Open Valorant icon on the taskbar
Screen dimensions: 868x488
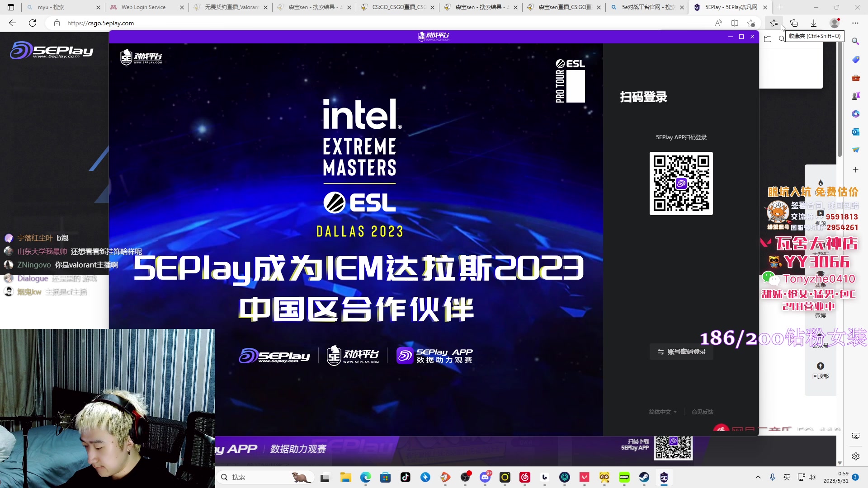[585, 477]
